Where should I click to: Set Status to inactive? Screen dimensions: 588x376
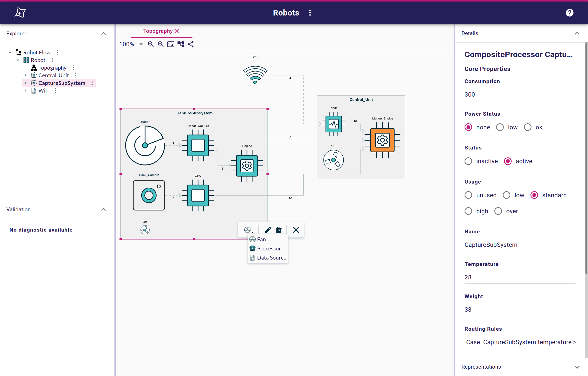pyautogui.click(x=468, y=161)
